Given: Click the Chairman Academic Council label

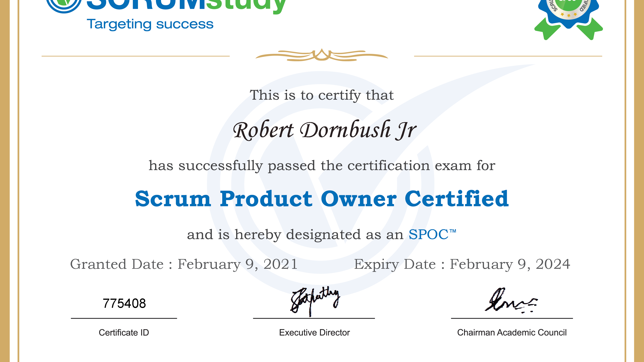Looking at the screenshot, I should (512, 333).
